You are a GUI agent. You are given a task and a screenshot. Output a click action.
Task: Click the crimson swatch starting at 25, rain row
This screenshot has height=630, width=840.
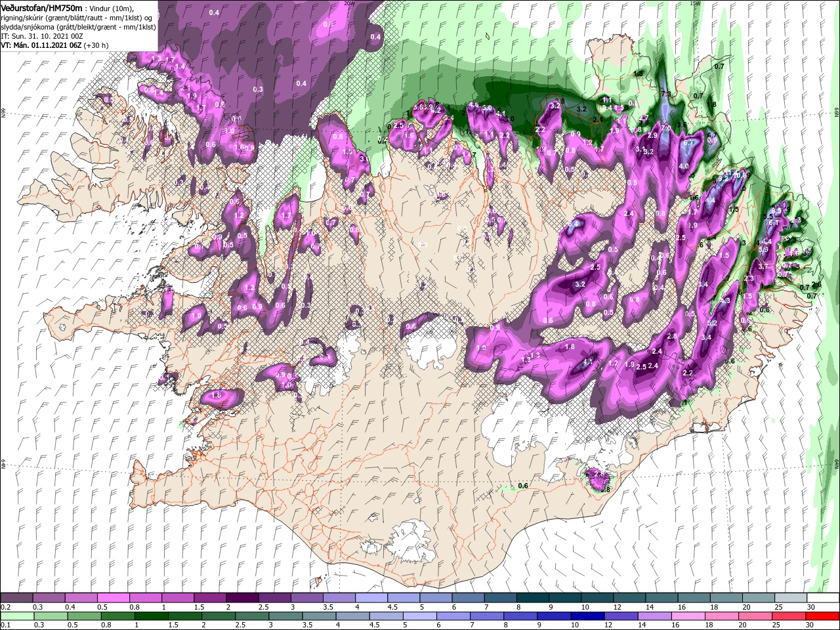click(x=789, y=616)
